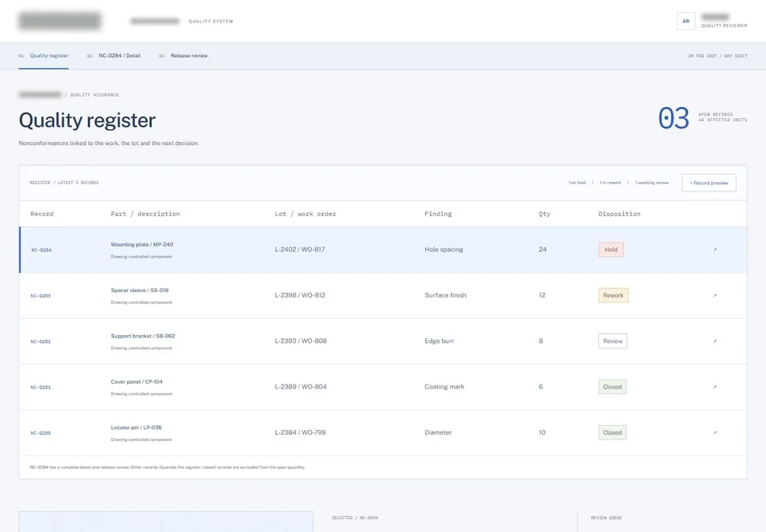This screenshot has height=532, width=766.
Task: Click quantity 12 in the Spacer sleeve row
Action: pyautogui.click(x=542, y=296)
